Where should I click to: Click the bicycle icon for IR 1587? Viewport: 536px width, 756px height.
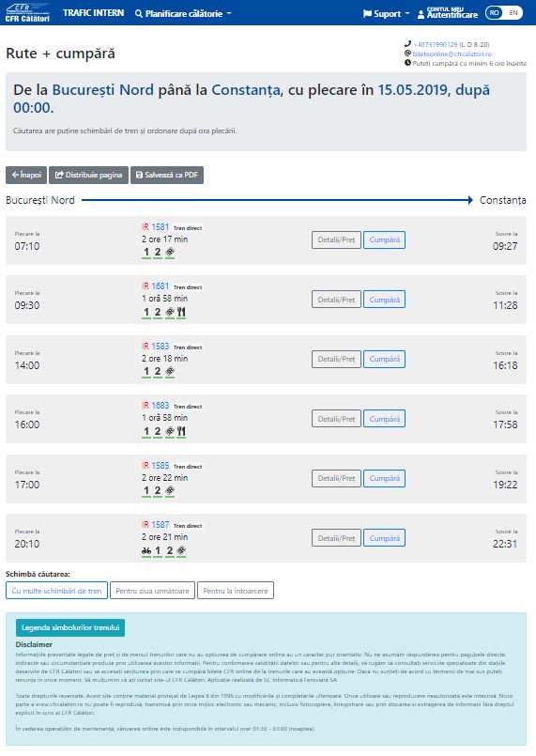pos(146,550)
